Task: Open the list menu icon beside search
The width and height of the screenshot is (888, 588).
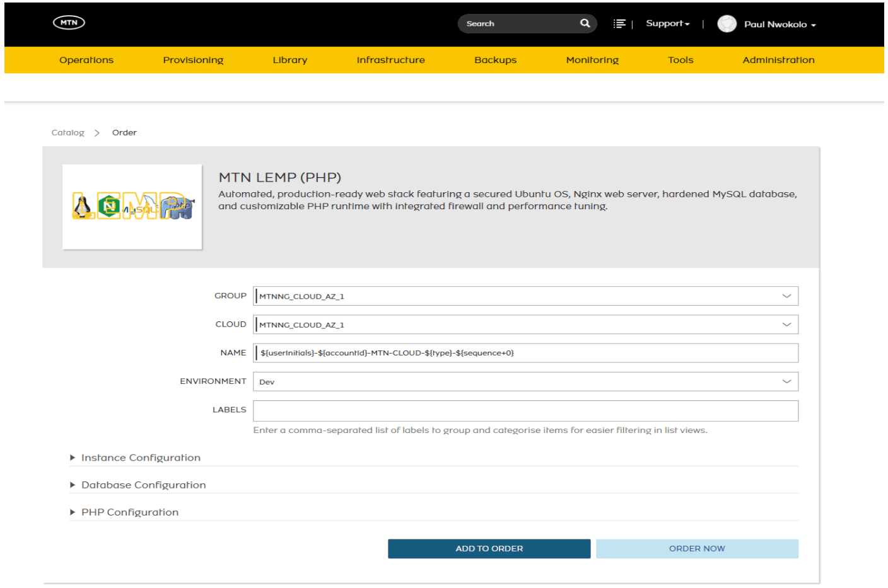Action: point(619,24)
